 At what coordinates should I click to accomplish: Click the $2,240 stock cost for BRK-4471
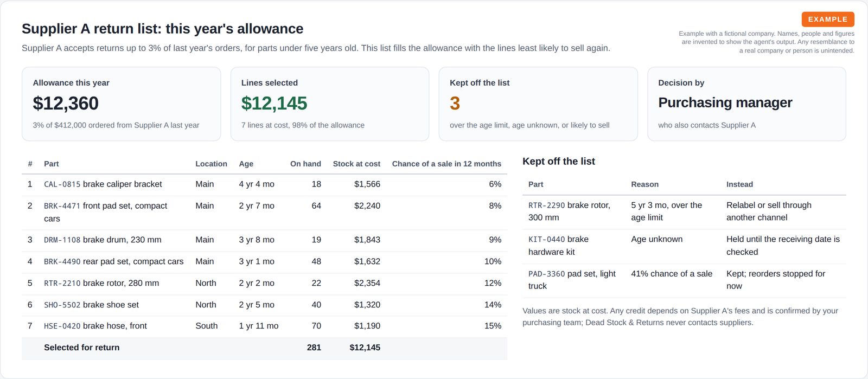click(x=367, y=206)
